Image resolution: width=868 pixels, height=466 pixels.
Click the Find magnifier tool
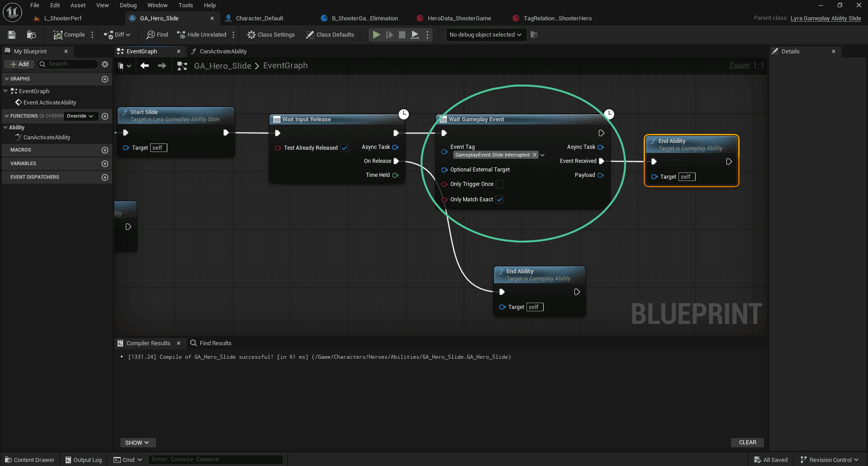click(x=157, y=35)
